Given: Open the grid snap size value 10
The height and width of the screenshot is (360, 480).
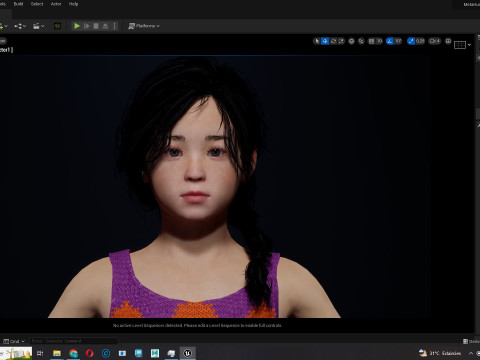Looking at the screenshot, I should pyautogui.click(x=379, y=41).
